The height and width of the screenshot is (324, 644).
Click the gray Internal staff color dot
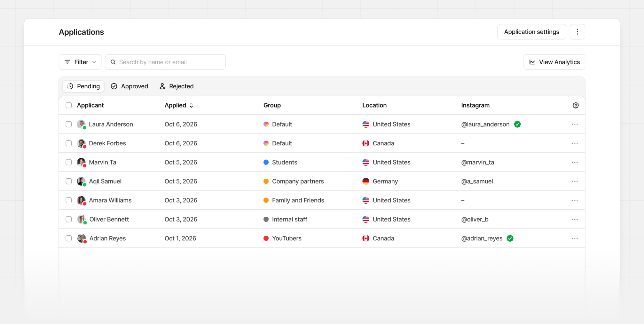266,219
